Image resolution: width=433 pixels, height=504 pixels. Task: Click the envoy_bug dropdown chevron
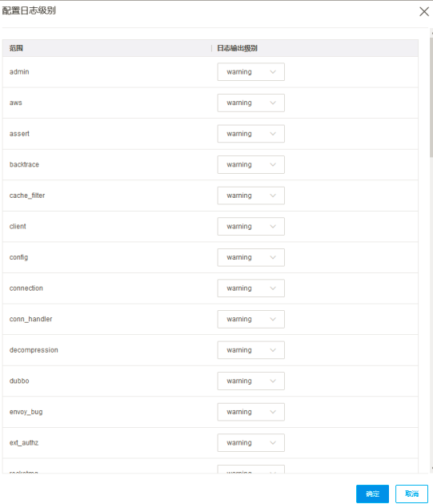coord(273,412)
